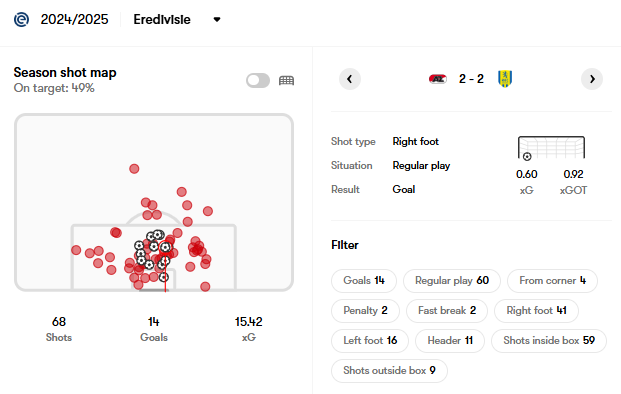The height and width of the screenshot is (394, 621).
Task: Go to next shot with right chevron
Action: [x=592, y=79]
